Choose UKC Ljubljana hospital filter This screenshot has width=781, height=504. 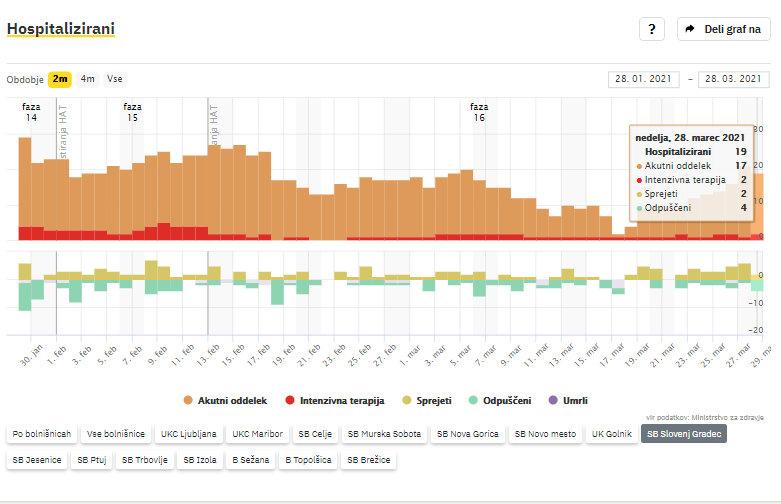click(x=188, y=435)
